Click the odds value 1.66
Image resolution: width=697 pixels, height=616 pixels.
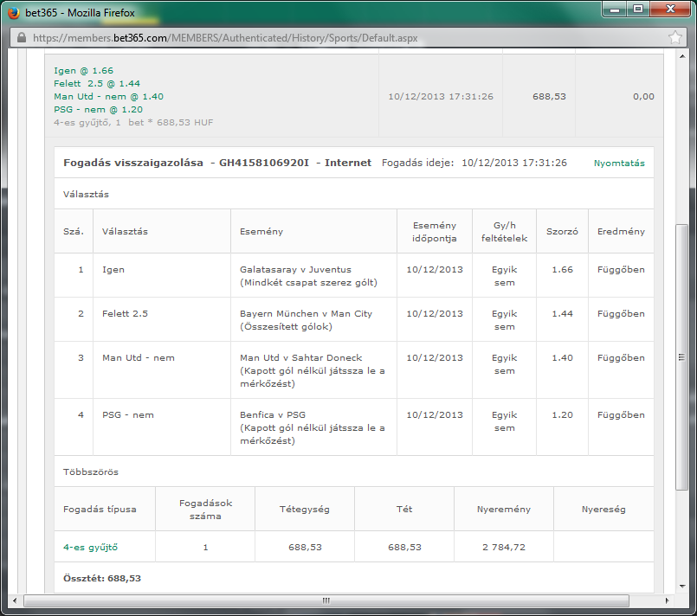click(562, 270)
